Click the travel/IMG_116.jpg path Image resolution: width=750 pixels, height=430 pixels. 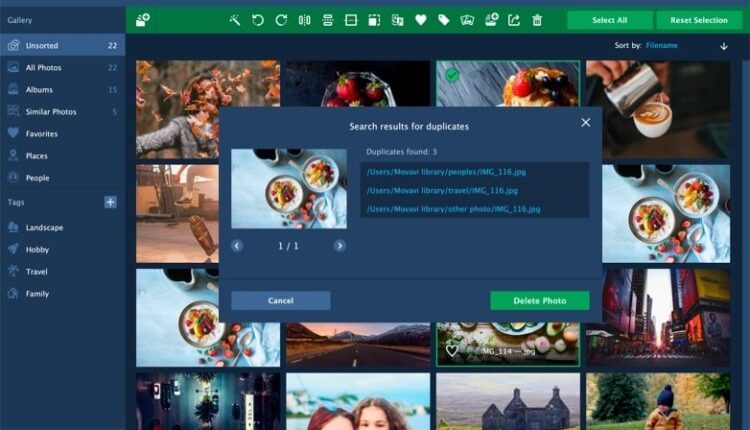pos(442,190)
